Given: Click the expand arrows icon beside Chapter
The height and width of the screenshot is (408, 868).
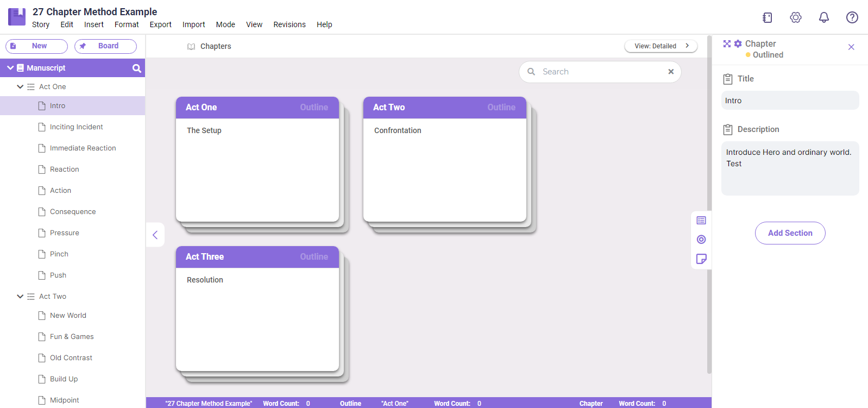Looking at the screenshot, I should point(727,43).
